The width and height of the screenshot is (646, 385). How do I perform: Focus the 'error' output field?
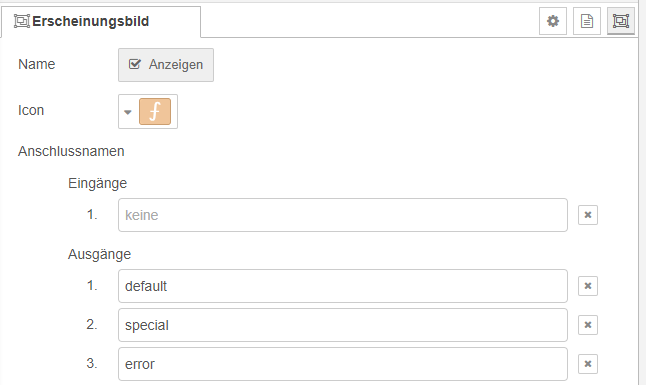click(x=343, y=364)
